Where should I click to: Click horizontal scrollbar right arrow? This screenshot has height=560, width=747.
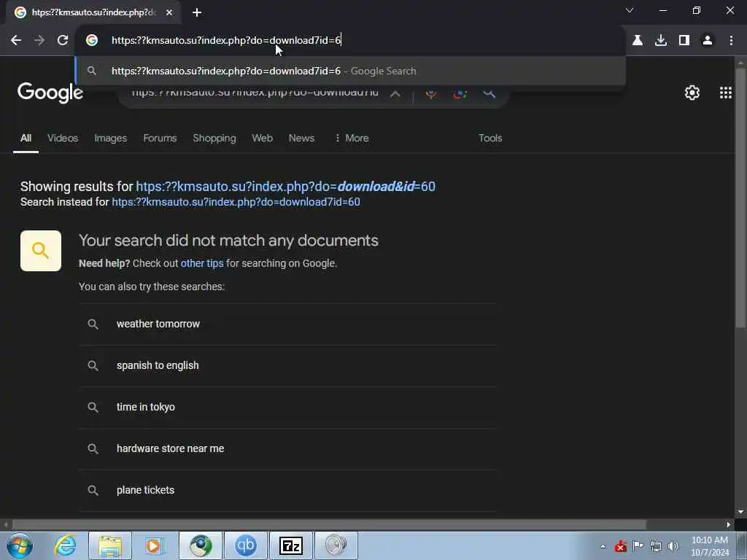[x=729, y=525]
